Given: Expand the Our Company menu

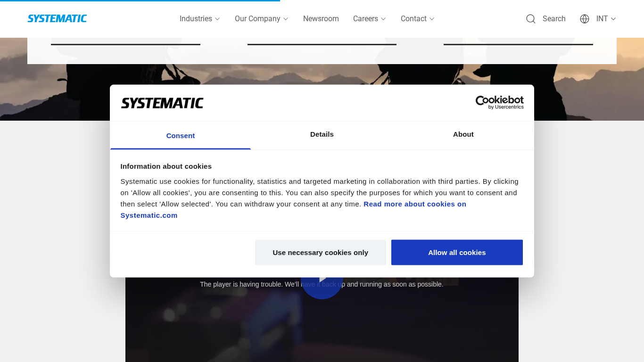Looking at the screenshot, I should [x=262, y=19].
